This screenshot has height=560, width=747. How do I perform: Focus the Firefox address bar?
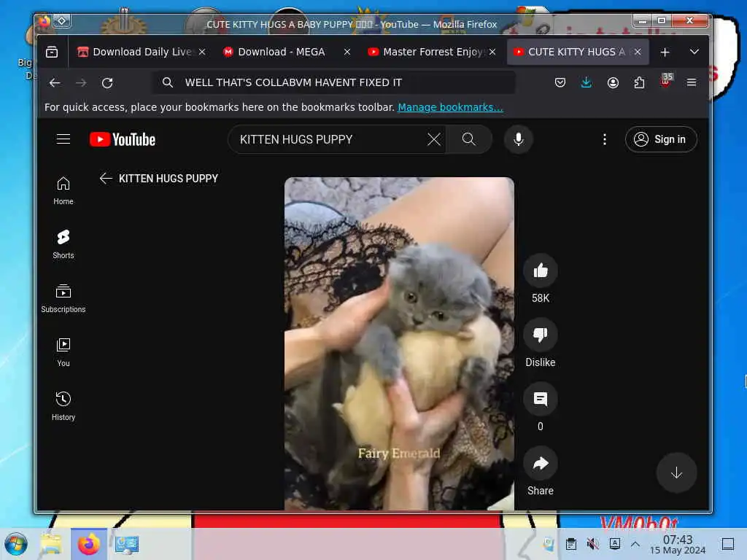pyautogui.click(x=333, y=82)
